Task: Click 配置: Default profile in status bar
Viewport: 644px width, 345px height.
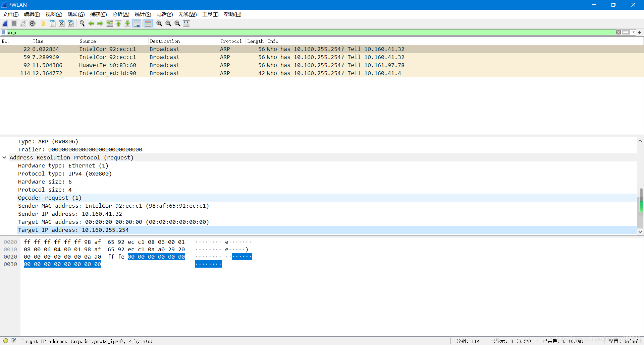Action: point(625,341)
